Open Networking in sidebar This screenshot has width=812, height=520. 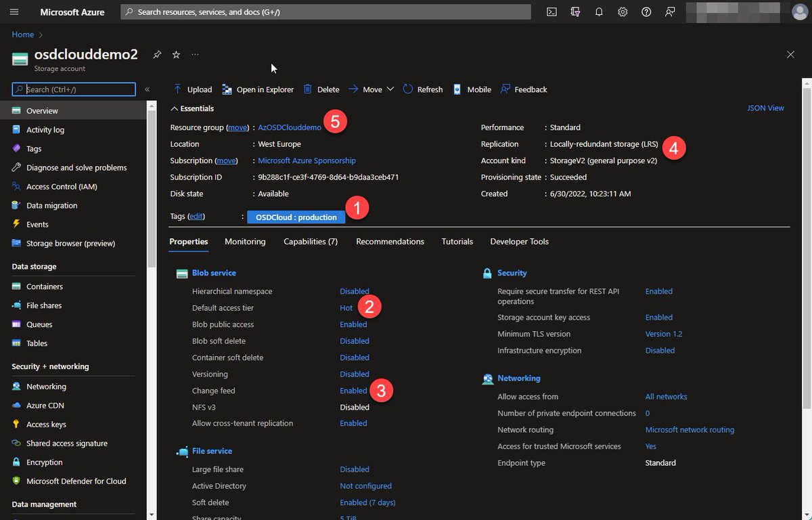click(46, 387)
